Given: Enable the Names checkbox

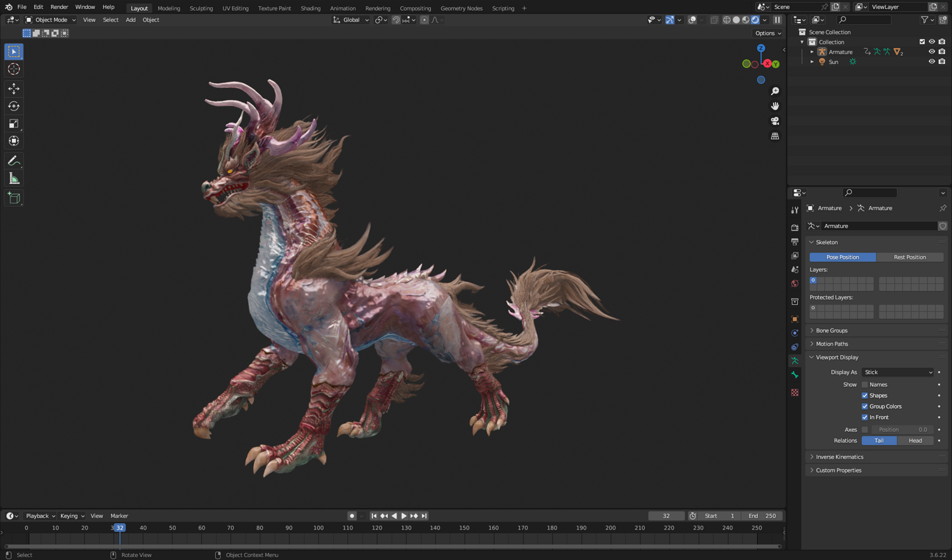Looking at the screenshot, I should pos(864,385).
